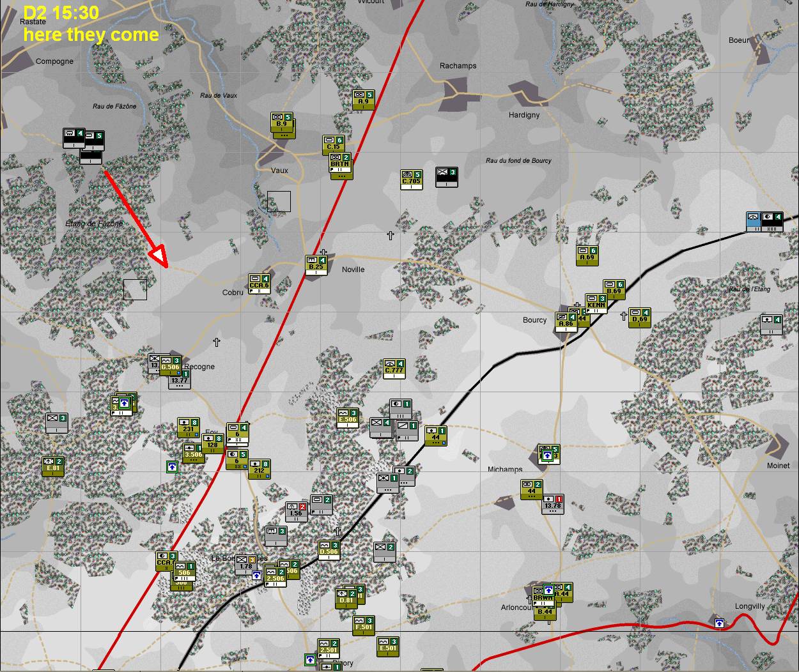Image resolution: width=799 pixels, height=672 pixels.
Task: Select the G.506 unit at Recogne
Action: coord(170,365)
